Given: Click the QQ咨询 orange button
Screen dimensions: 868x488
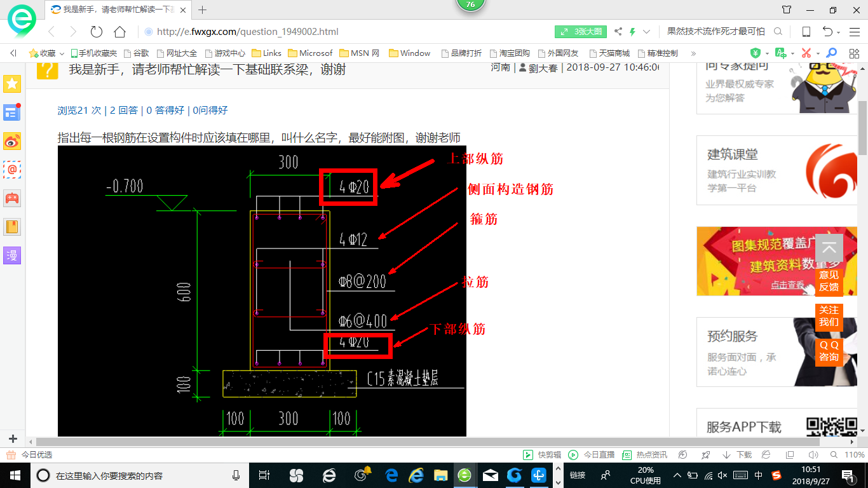Looking at the screenshot, I should [829, 351].
